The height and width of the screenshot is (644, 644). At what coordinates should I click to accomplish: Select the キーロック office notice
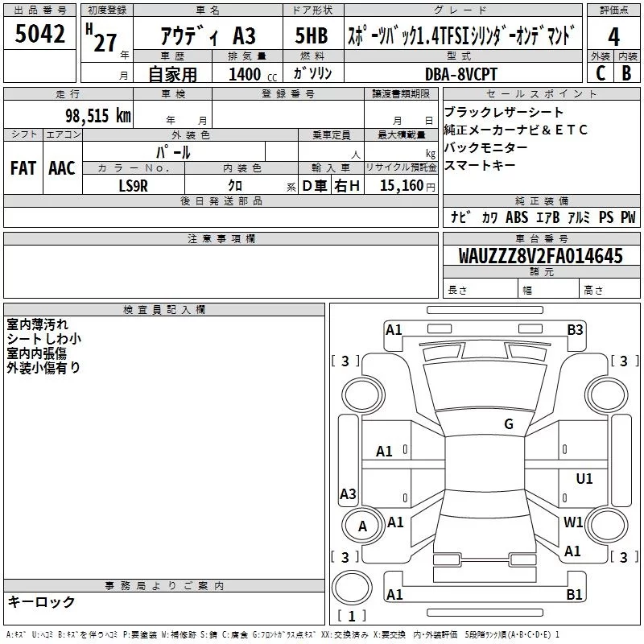[x=42, y=601]
